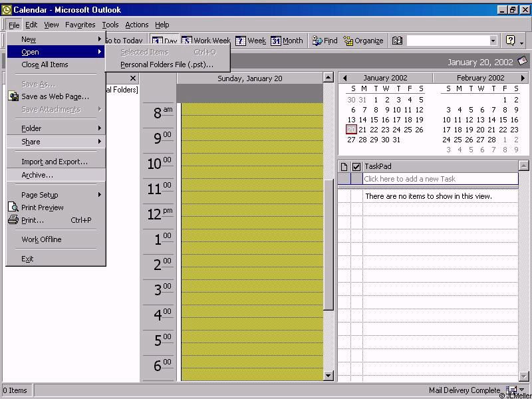Switch to Work Week view icon
This screenshot has width=532, height=399.
(x=187, y=41)
